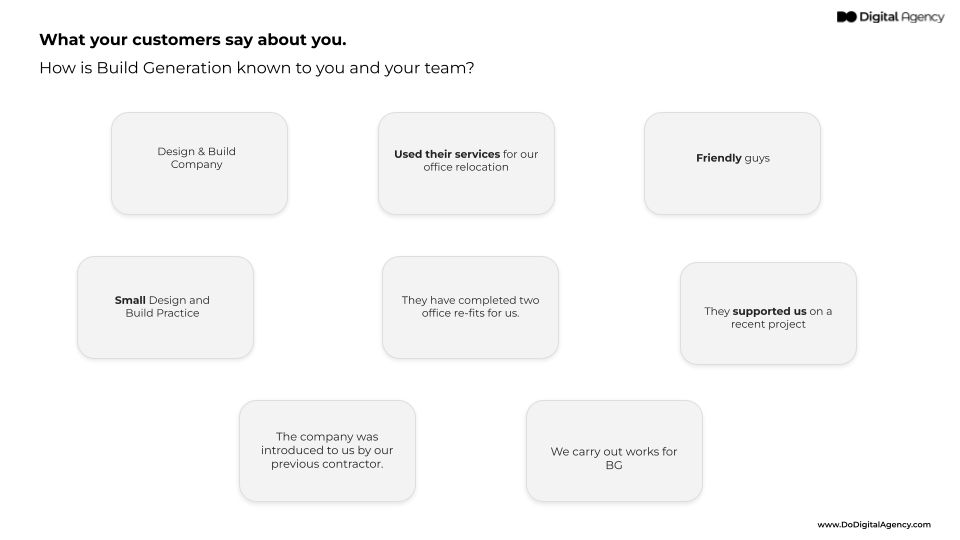Click the "Small Design and Build Practice" card
The image size is (960, 540).
coord(165,307)
